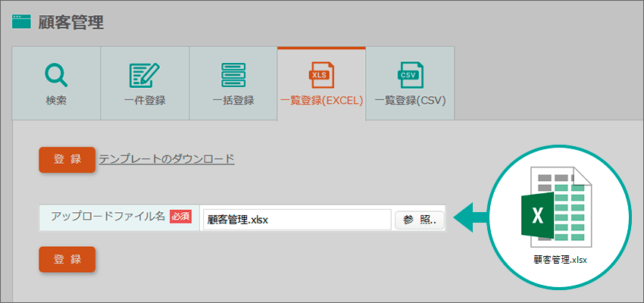Screen dimensions: 644x303
Task: Open the 一括登録 tab label
Action: pos(233,101)
